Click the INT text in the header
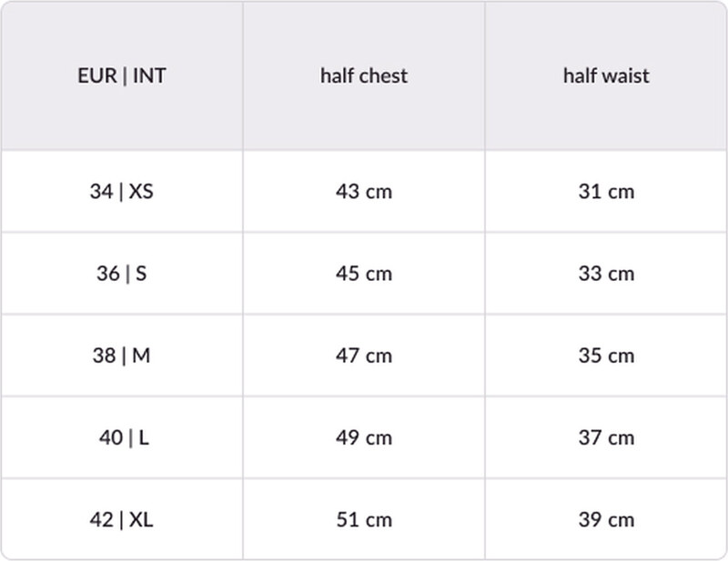Viewport: 728px width, 561px height. tap(149, 75)
